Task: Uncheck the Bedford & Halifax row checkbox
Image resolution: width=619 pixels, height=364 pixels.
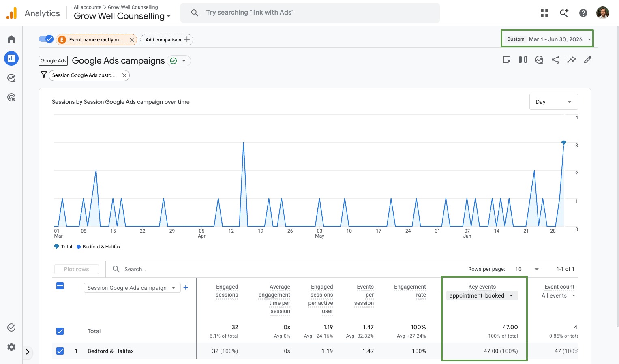Action: point(60,351)
